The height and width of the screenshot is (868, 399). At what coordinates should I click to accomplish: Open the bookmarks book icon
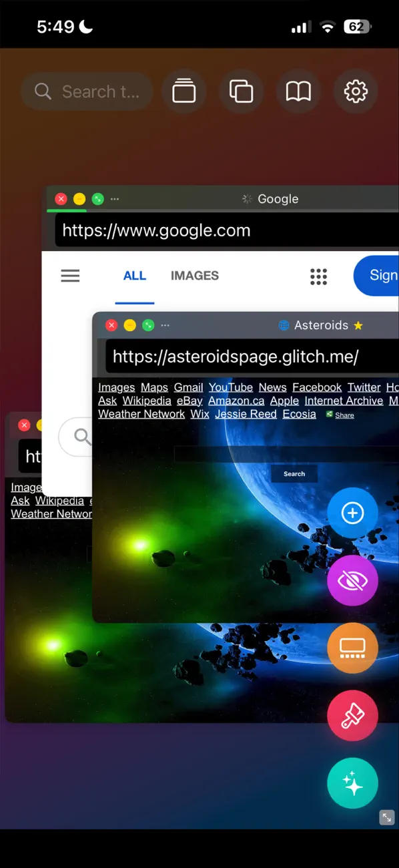(298, 91)
